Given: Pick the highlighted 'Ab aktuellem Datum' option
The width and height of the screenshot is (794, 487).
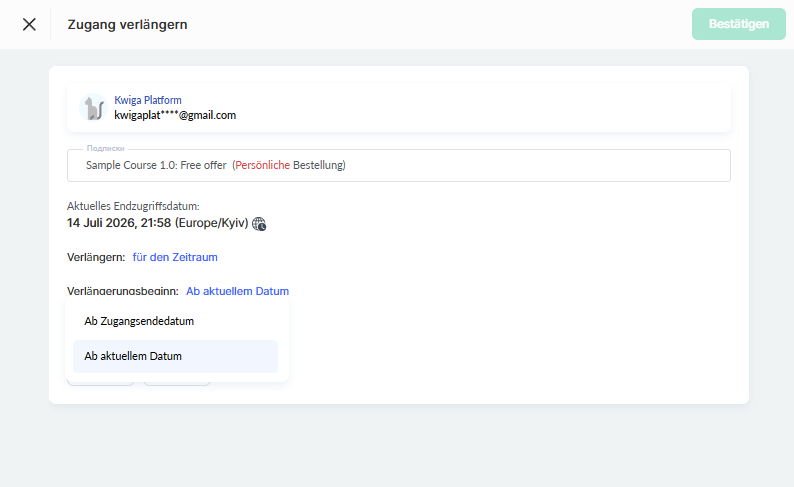Looking at the screenshot, I should point(175,356).
